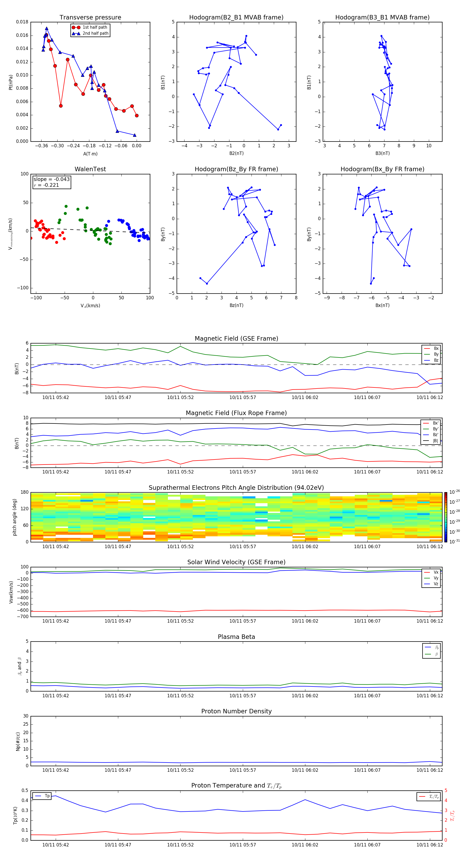The height and width of the screenshot is (868, 473).
Task: Click the 'Solar Wind Velocity (GSE Frame)' title
Action: point(236,562)
